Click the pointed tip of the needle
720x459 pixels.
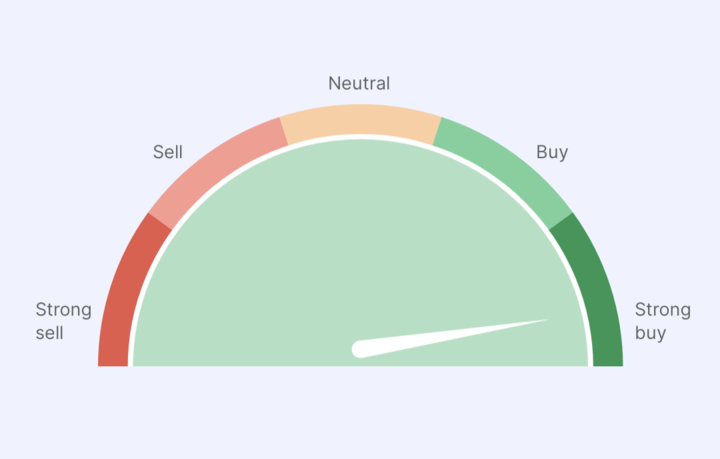click(546, 320)
